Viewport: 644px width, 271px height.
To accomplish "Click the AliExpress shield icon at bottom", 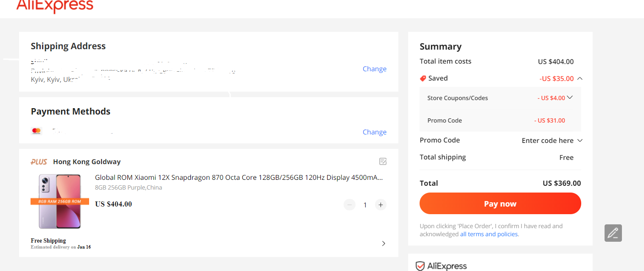I will [x=420, y=266].
